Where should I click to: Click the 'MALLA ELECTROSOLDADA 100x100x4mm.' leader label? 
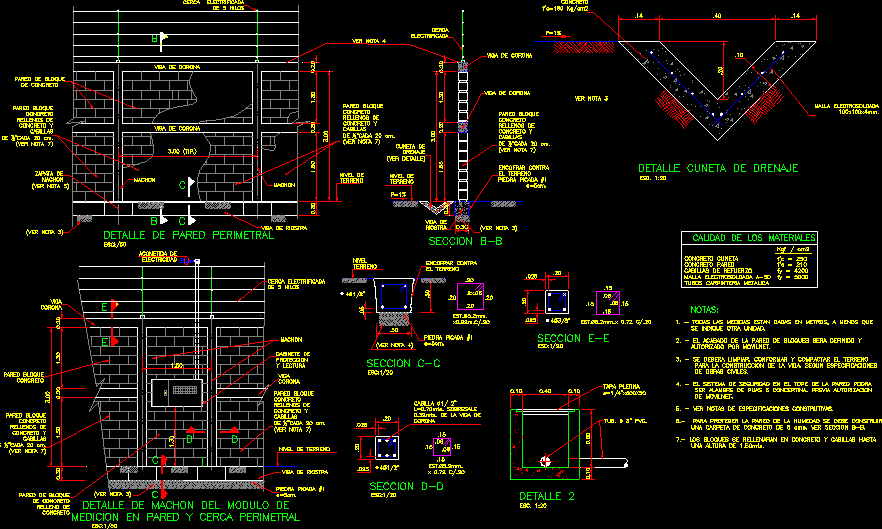tap(847, 109)
